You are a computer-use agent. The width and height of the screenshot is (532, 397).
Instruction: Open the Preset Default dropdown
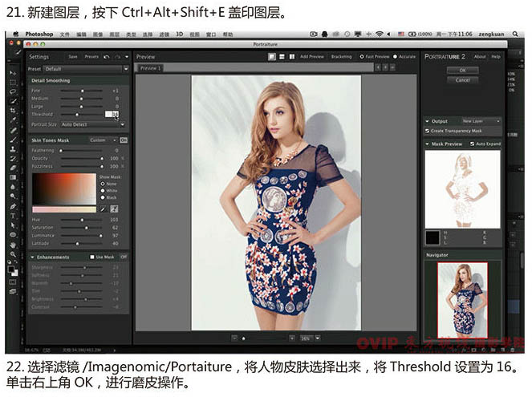coord(87,69)
